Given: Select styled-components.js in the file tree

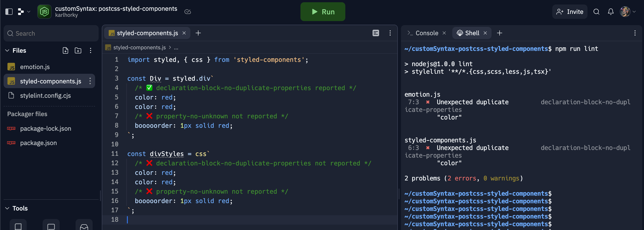Looking at the screenshot, I should click(49, 81).
